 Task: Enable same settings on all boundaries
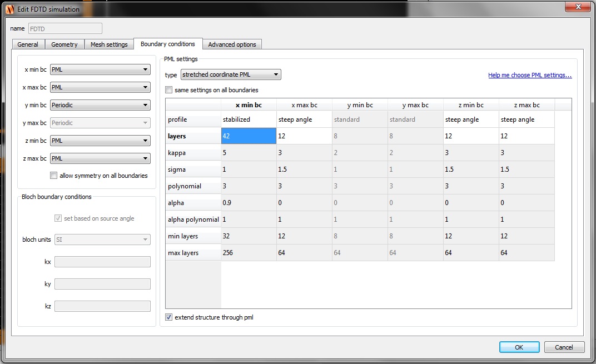(169, 90)
